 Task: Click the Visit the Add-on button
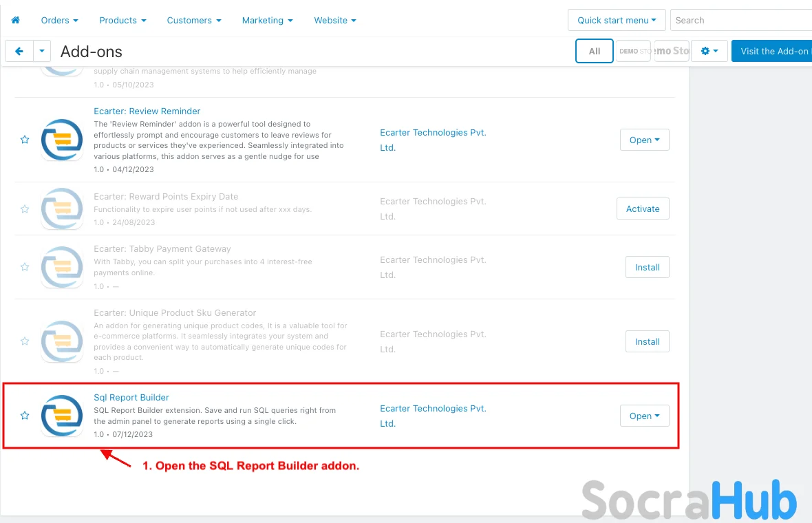pyautogui.click(x=771, y=51)
